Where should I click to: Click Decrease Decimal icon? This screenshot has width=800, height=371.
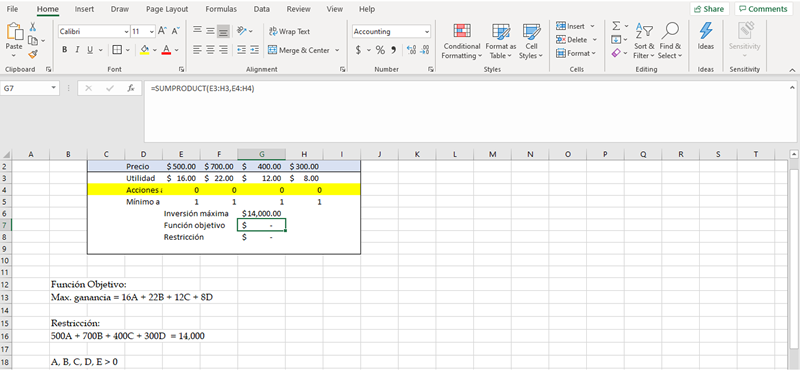click(x=423, y=50)
